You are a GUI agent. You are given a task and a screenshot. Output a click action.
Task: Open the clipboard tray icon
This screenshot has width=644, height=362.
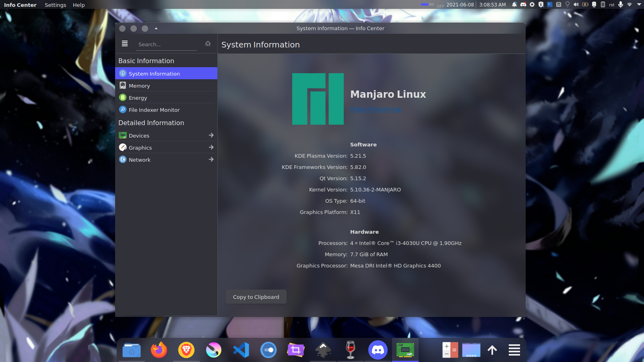coord(559,4)
